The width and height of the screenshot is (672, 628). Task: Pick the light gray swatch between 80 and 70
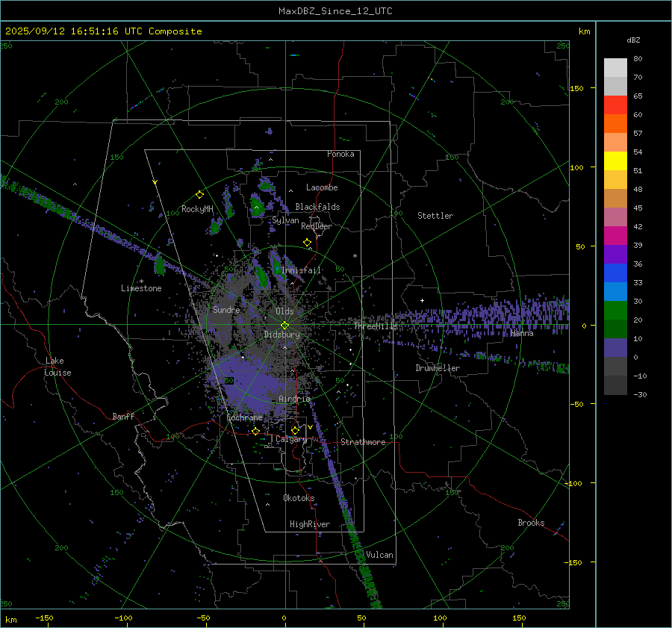pos(615,67)
